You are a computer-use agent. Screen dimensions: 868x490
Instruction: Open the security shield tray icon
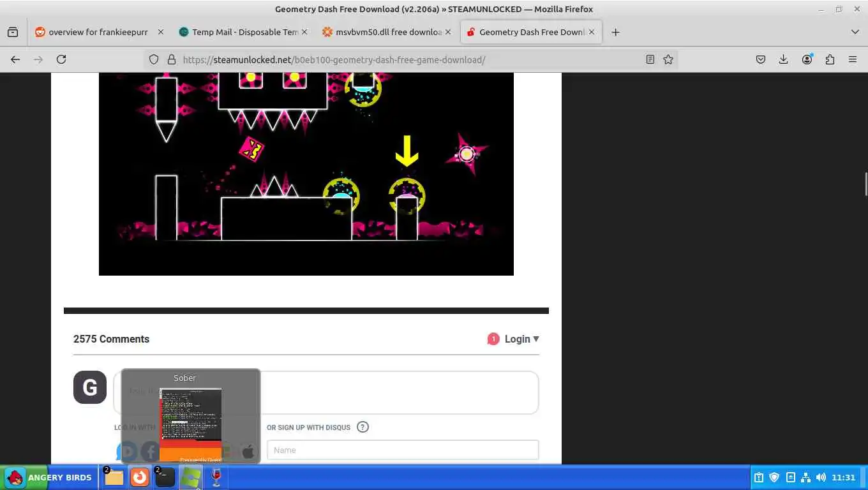774,477
